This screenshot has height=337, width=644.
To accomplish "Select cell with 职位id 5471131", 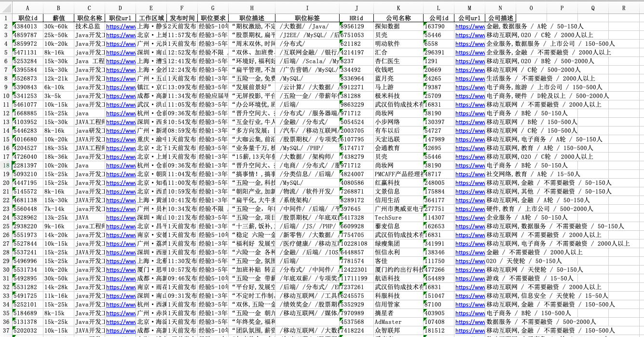I will coord(27,53).
